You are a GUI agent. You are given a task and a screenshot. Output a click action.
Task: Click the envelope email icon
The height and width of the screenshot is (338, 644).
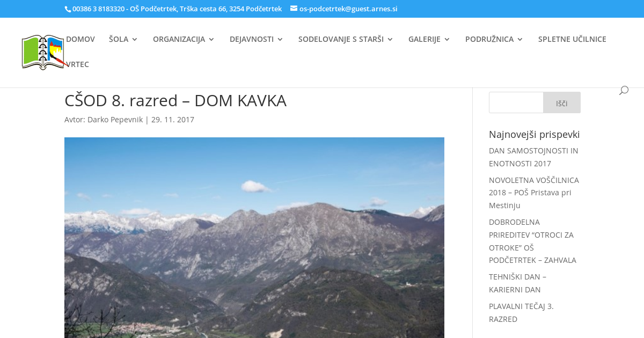(x=294, y=9)
